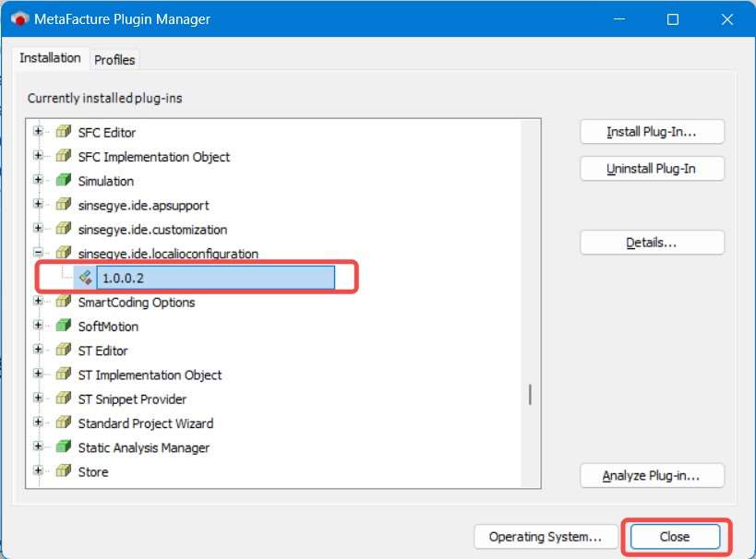This screenshot has height=559, width=756.
Task: Click the version 1.0.0.2 item icon
Action: (x=85, y=278)
